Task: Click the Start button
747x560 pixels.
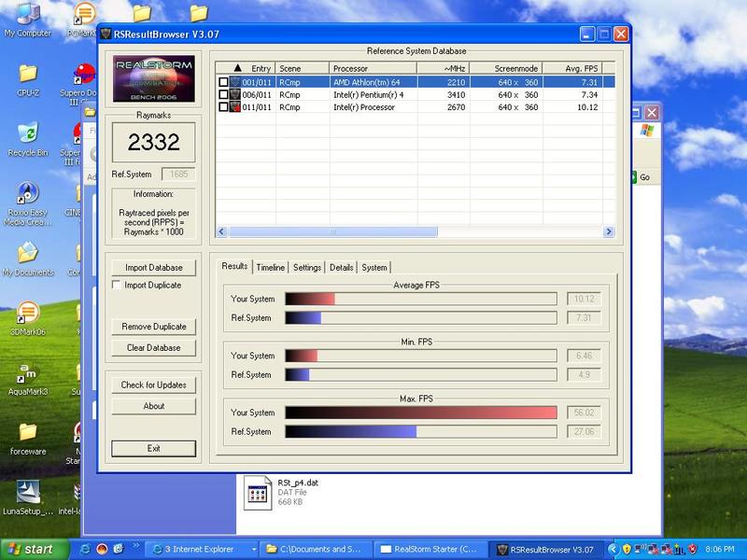Action: point(35,549)
